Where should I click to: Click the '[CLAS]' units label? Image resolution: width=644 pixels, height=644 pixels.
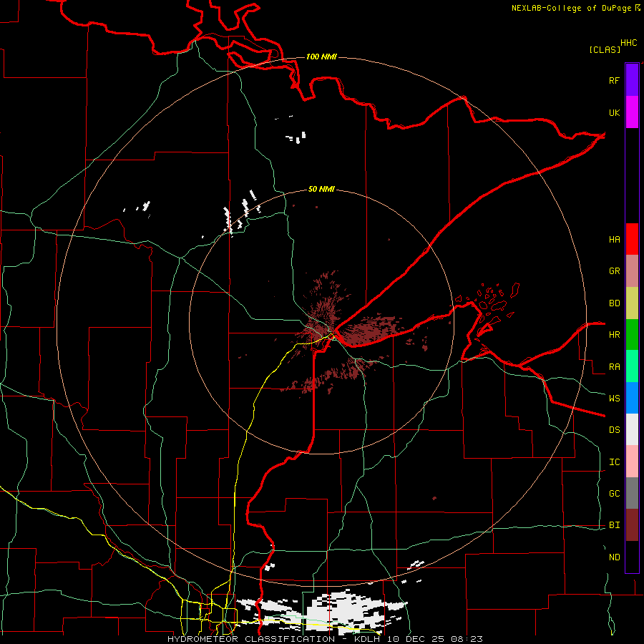605,49
